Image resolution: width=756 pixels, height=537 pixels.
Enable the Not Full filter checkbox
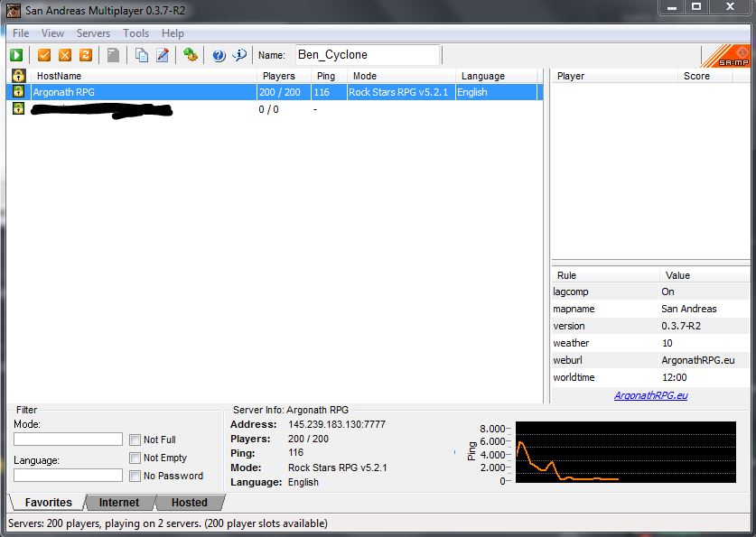point(135,440)
